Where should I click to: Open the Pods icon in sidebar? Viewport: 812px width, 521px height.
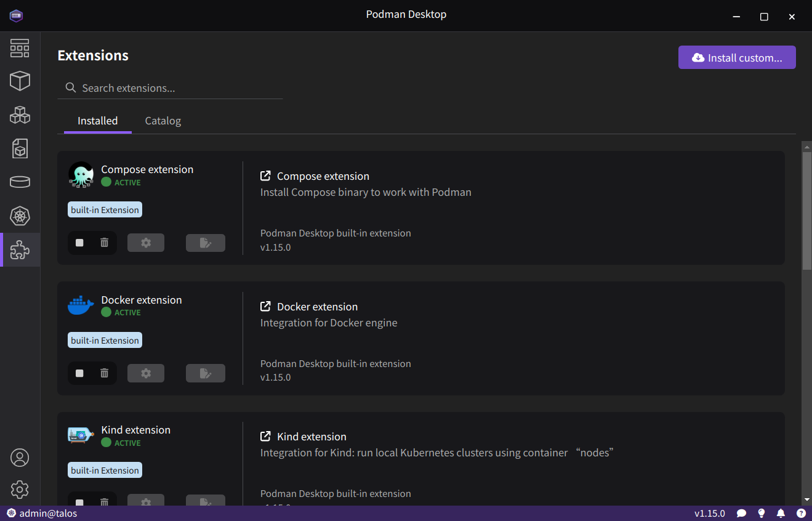[x=20, y=115]
